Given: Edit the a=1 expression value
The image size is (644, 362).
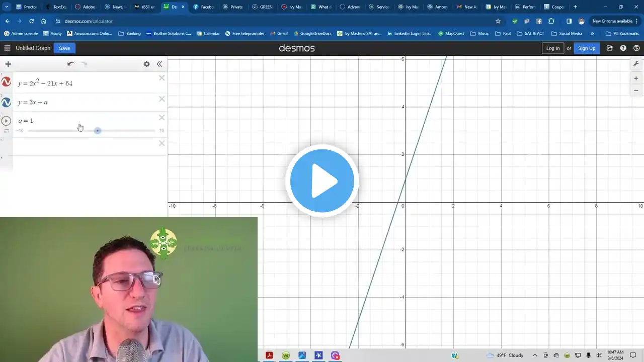Looking at the screenshot, I should click(26, 121).
